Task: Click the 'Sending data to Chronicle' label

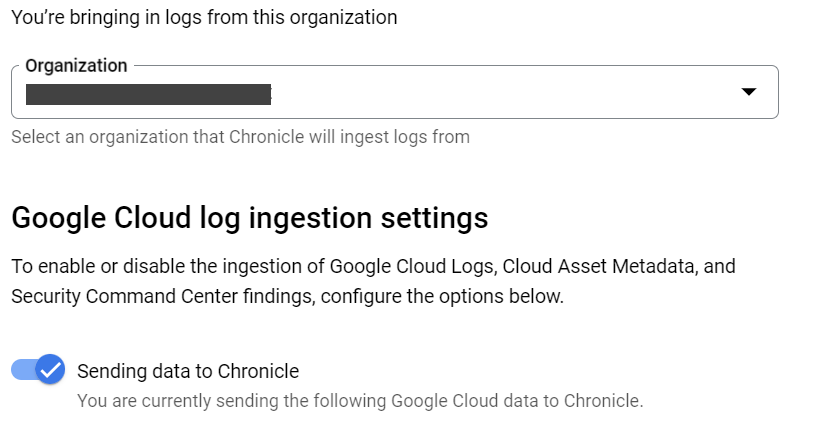Action: (188, 371)
